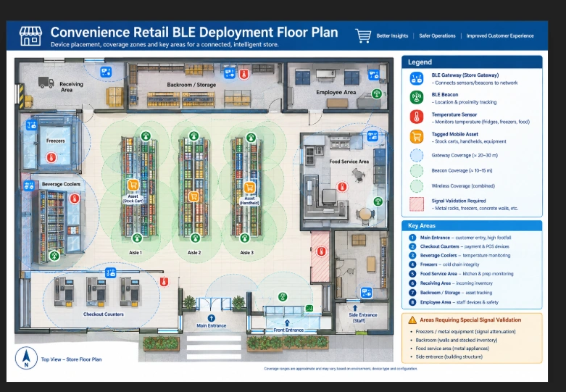Click the orange Tagged Mobile Asset legend icon
Viewport: 566px width, 392px height.
[x=417, y=137]
